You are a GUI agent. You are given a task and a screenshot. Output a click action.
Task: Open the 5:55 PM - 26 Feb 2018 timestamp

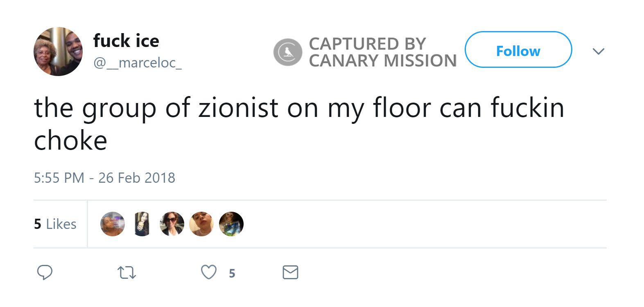(104, 178)
